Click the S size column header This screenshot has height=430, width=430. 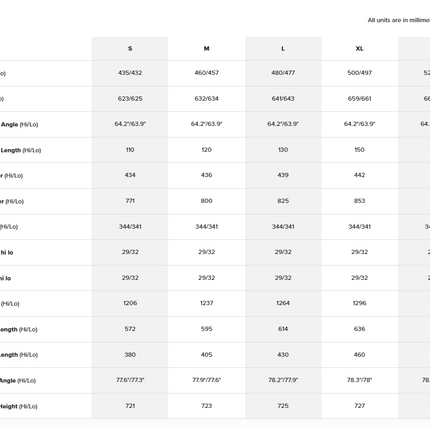coord(130,49)
